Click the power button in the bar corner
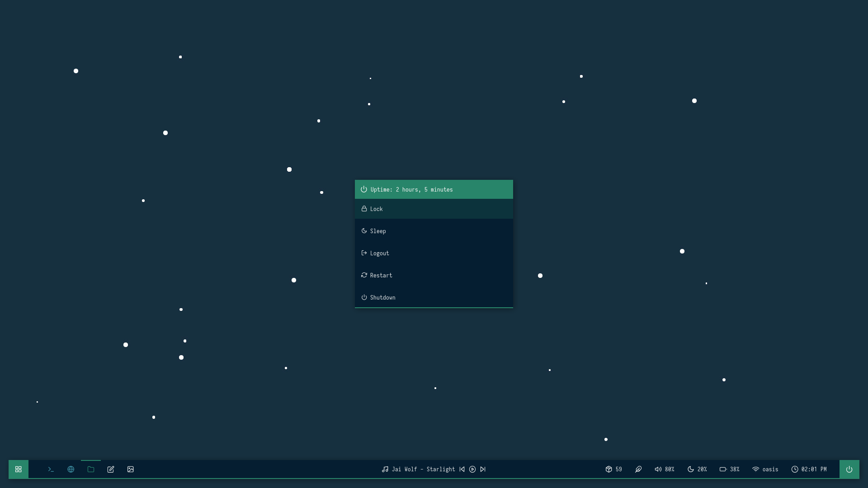The width and height of the screenshot is (868, 488). click(x=849, y=469)
